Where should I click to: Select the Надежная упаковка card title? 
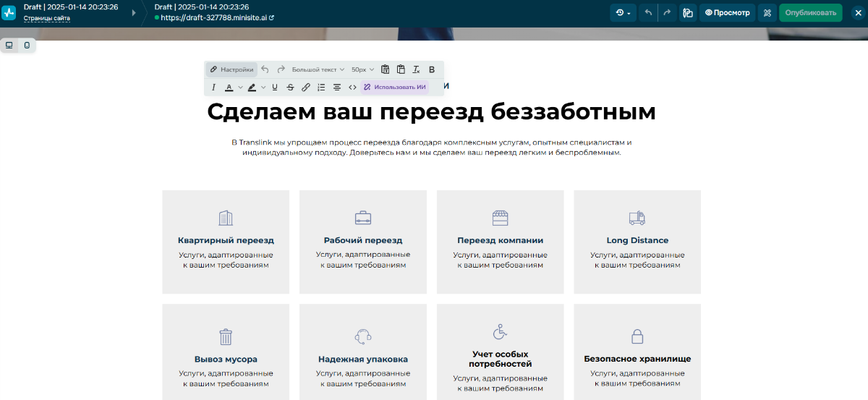[x=363, y=359]
